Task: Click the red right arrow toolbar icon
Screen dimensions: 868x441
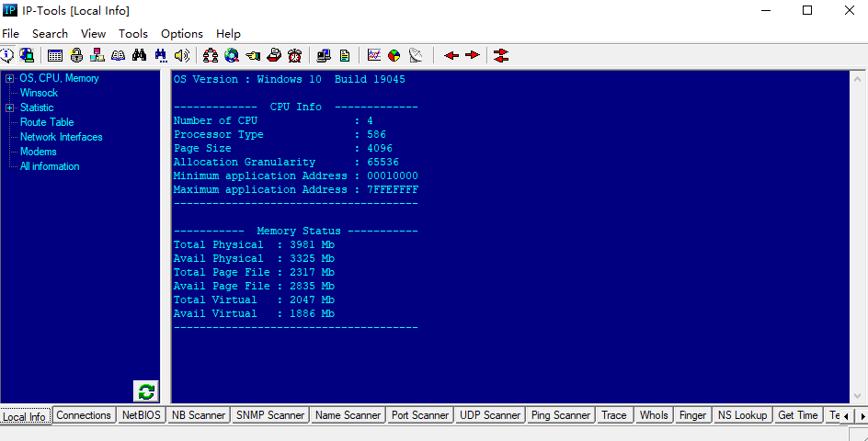Action: (x=472, y=55)
